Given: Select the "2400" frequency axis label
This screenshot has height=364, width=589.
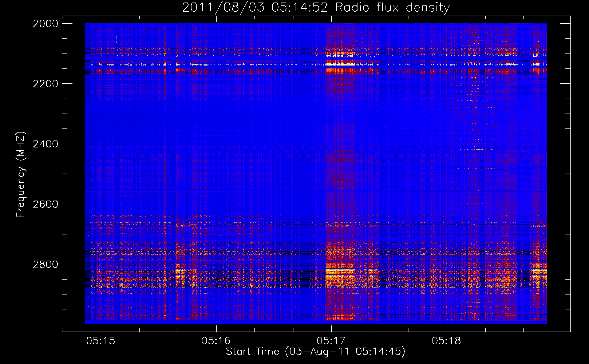Looking at the screenshot, I should (x=46, y=144).
